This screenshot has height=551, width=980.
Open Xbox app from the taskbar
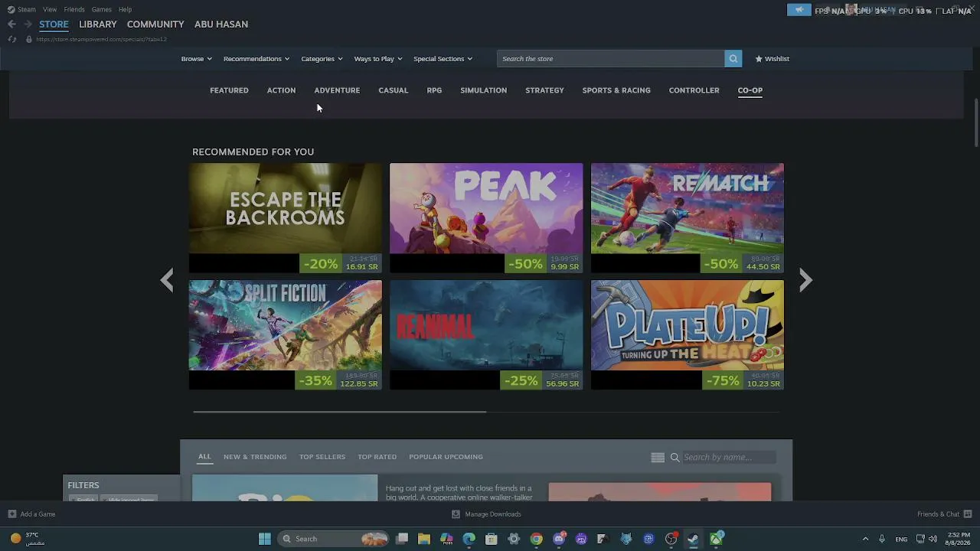click(x=716, y=539)
